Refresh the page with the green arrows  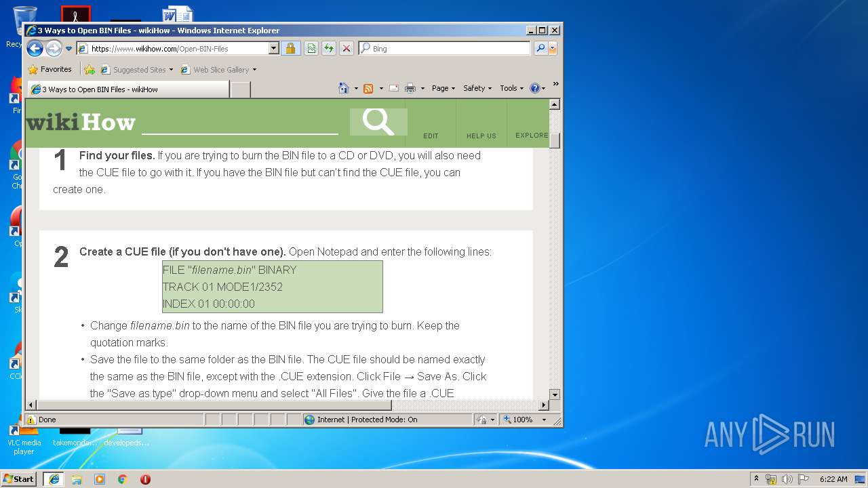tap(328, 48)
